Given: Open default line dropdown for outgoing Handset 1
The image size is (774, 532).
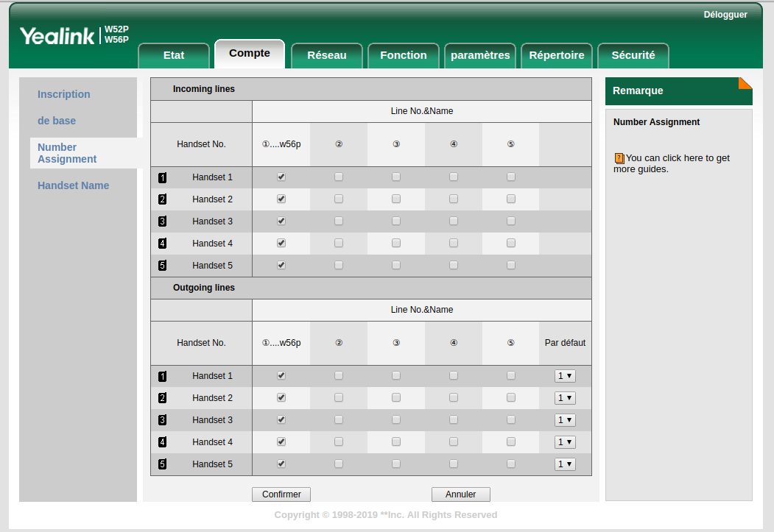Looking at the screenshot, I should point(565,376).
